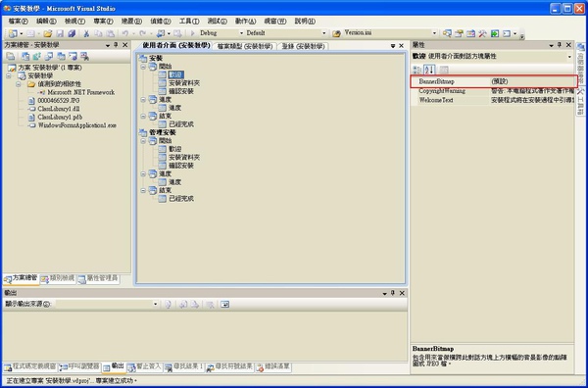The image size is (588, 388).
Task: Toggle auto-hide pin on Output panel
Action: [x=393, y=293]
